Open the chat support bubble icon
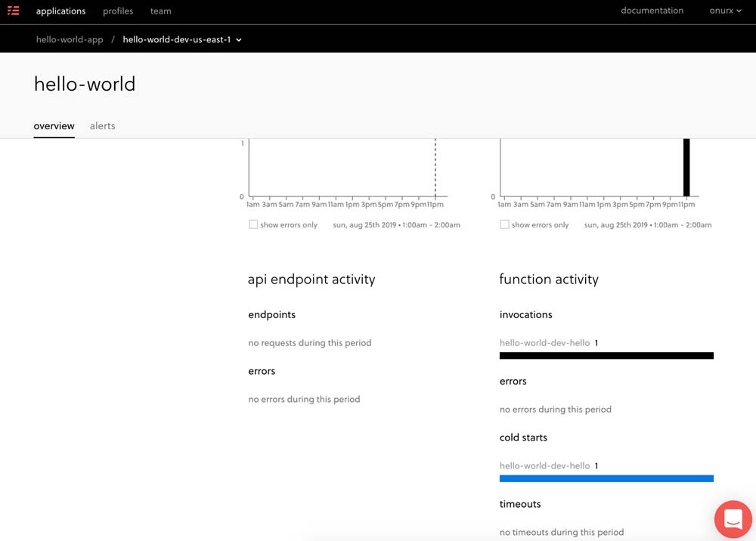The image size is (756, 541). pyautogui.click(x=733, y=519)
